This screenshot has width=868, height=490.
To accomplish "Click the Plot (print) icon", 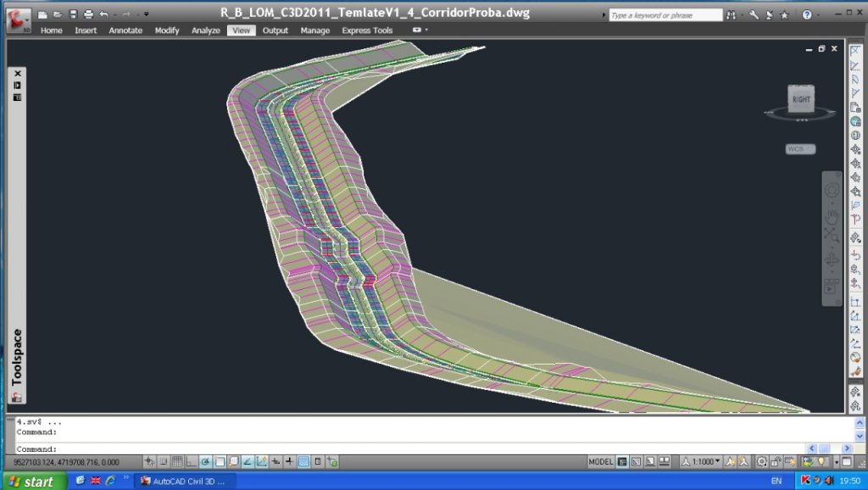I will [x=88, y=14].
